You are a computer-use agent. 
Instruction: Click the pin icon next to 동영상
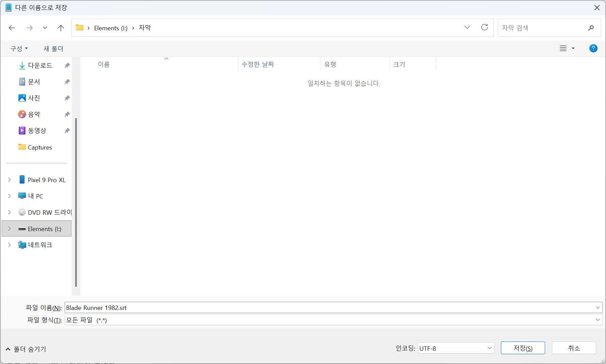67,131
